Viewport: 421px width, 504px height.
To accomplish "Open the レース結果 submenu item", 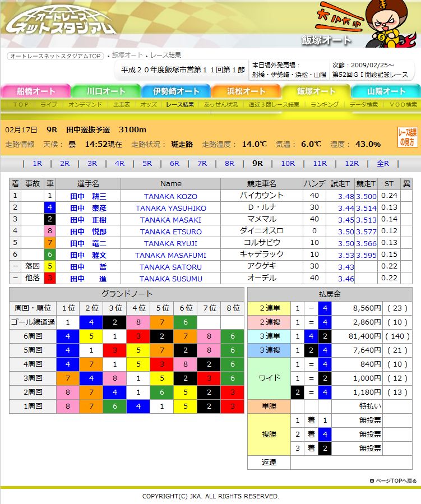I will tap(180, 104).
